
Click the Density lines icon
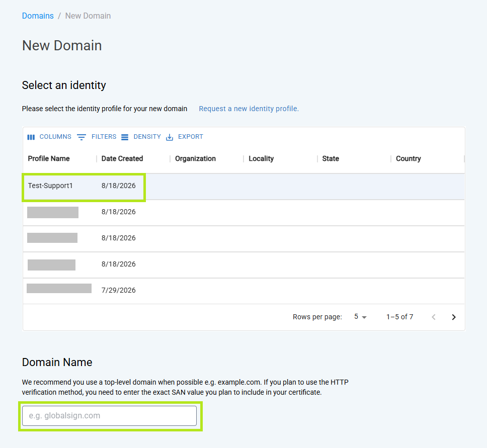(x=125, y=137)
